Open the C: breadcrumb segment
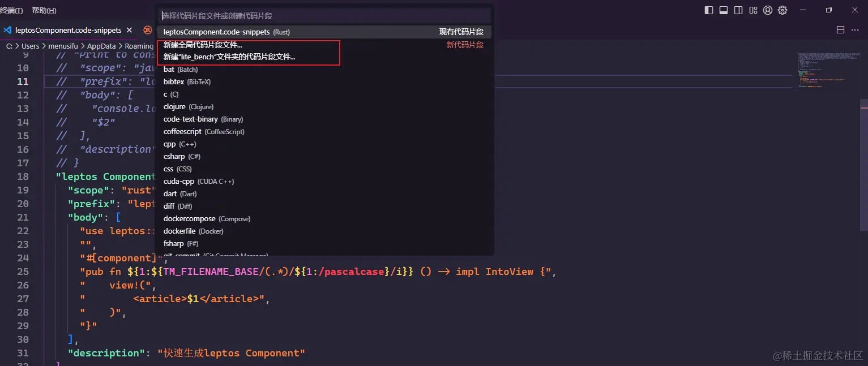 (9, 46)
